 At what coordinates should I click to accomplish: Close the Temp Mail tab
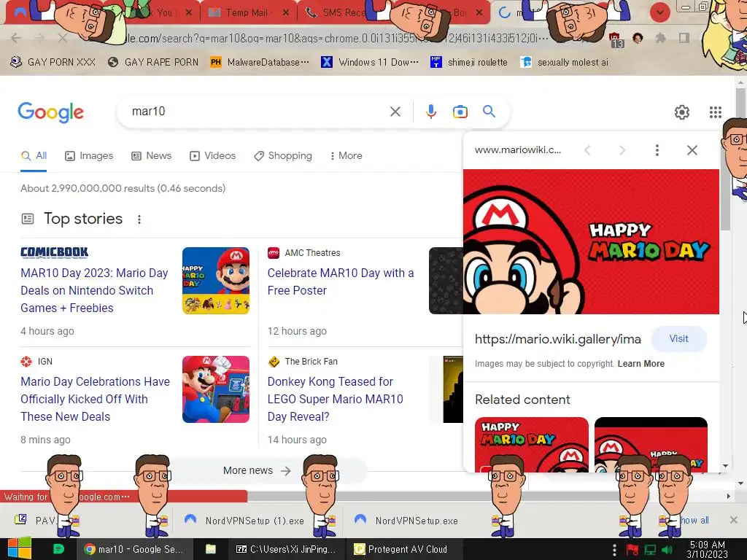click(286, 12)
